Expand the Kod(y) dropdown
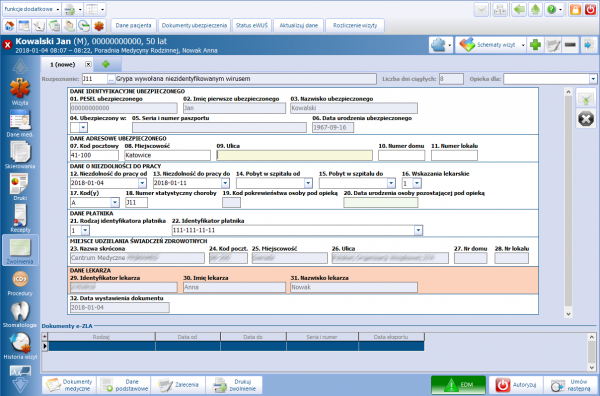 (x=115, y=202)
